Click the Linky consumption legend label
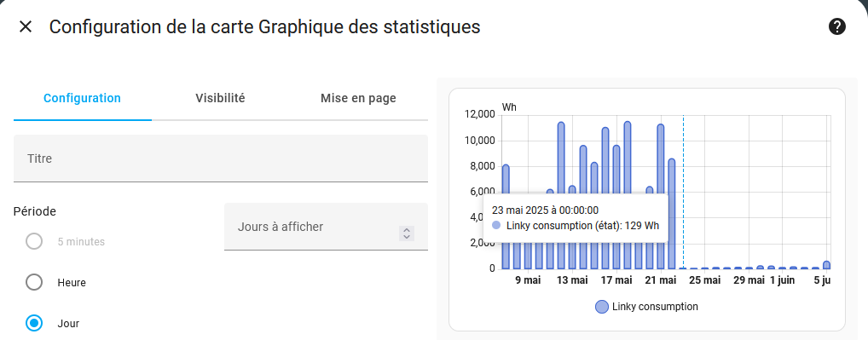868x340 pixels. [655, 307]
